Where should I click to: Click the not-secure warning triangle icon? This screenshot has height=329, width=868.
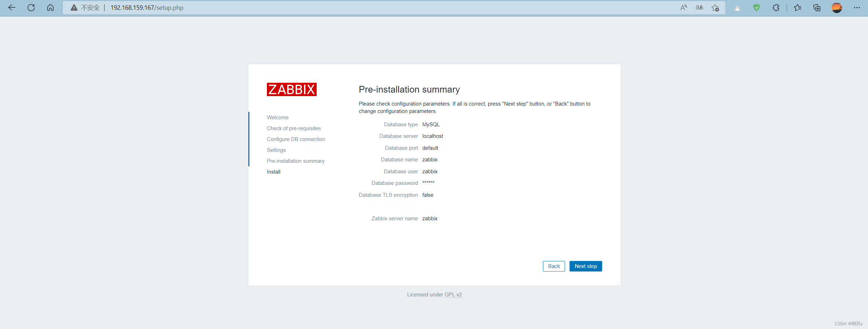click(74, 8)
